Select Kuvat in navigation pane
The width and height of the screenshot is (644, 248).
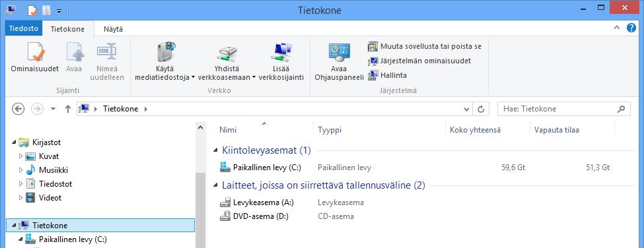(48, 156)
